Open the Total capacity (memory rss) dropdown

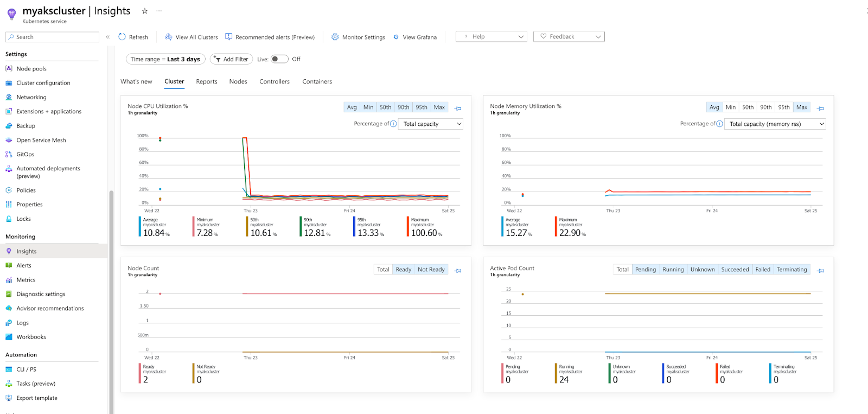click(775, 124)
